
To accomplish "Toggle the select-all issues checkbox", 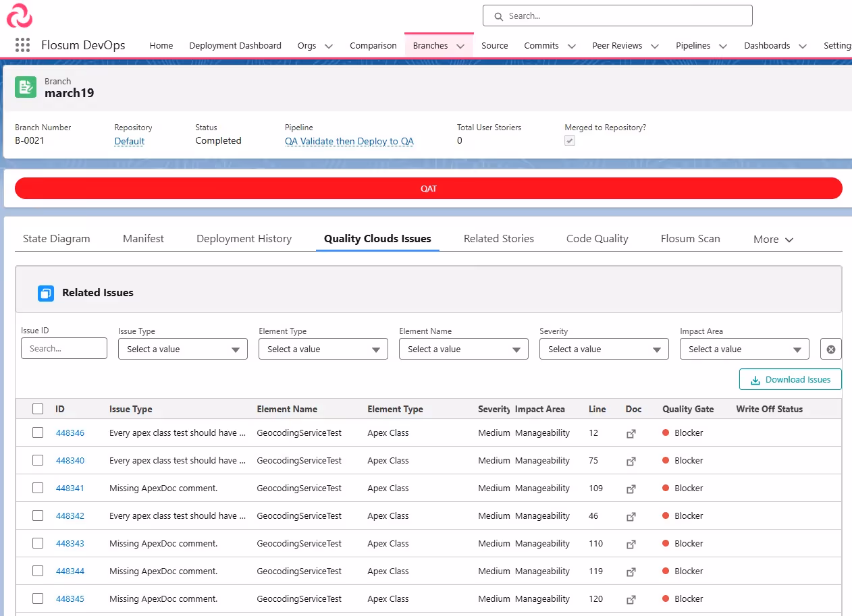I will pos(38,409).
